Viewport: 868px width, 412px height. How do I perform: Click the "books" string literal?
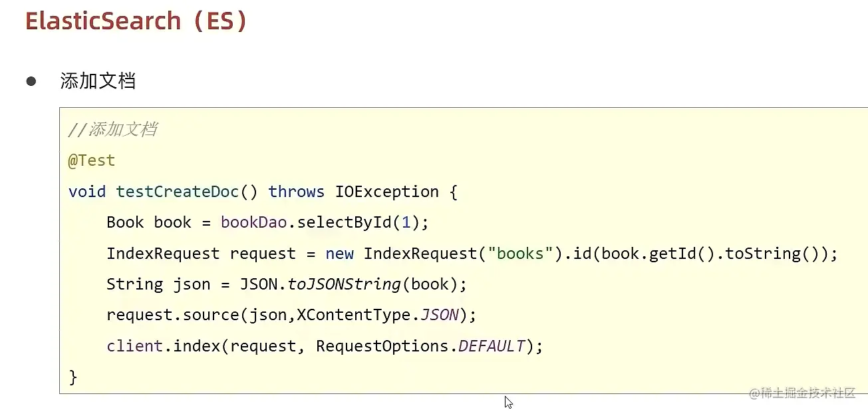pyautogui.click(x=521, y=254)
